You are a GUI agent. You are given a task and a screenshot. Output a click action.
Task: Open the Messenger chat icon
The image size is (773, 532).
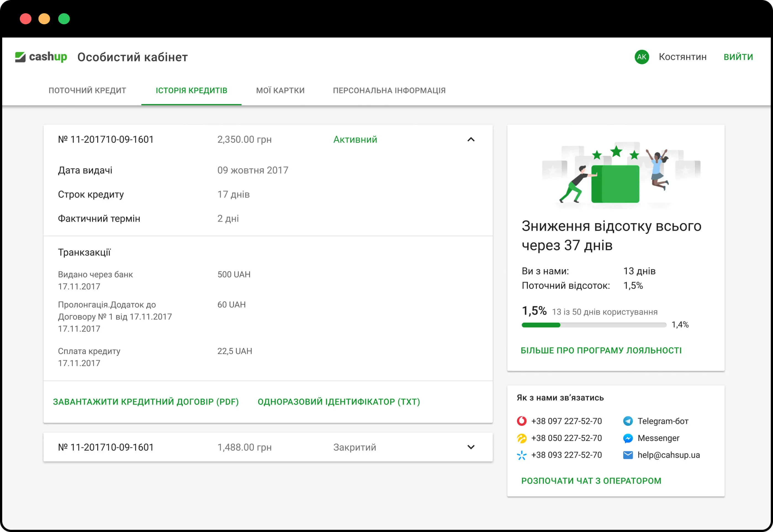628,438
